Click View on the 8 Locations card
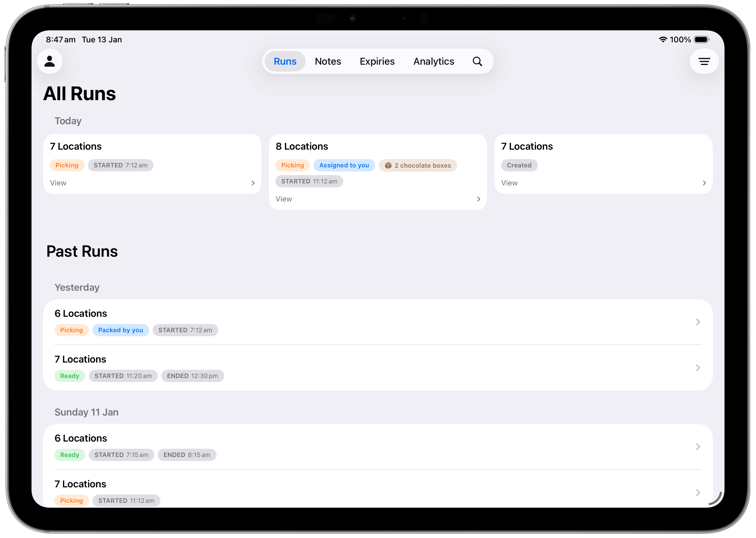 point(284,199)
